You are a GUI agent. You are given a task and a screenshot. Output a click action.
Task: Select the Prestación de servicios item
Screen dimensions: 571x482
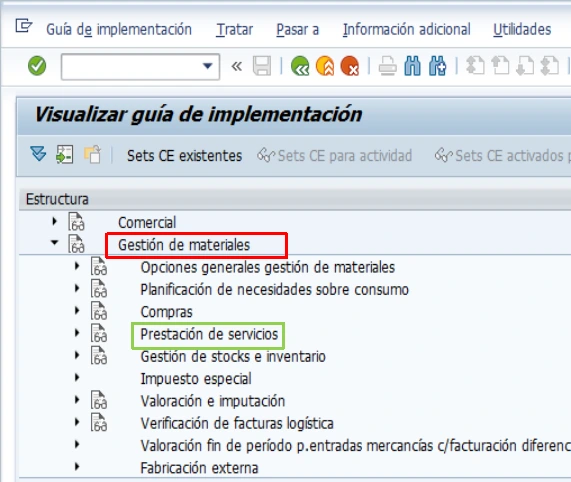point(209,334)
